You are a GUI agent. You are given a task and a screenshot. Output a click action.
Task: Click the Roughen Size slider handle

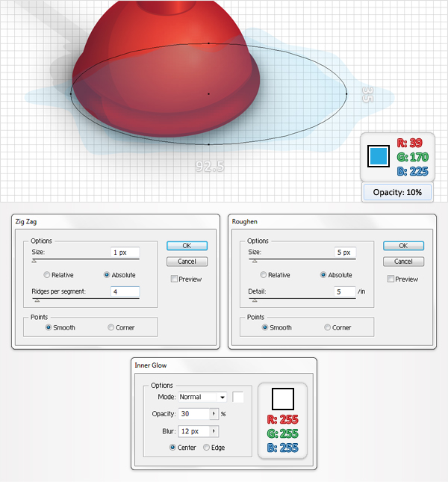click(255, 261)
